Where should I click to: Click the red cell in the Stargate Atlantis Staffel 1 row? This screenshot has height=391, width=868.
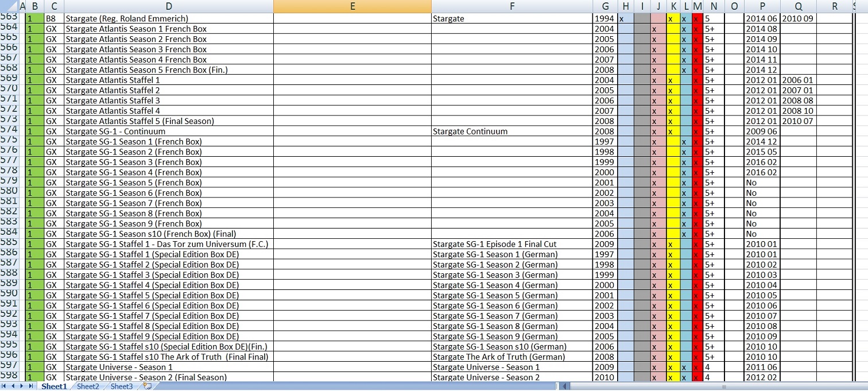[x=697, y=80]
